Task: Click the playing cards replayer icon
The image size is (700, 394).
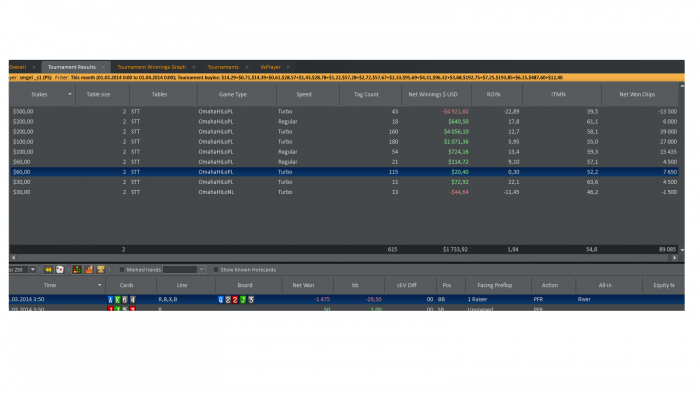Action: pos(60,270)
